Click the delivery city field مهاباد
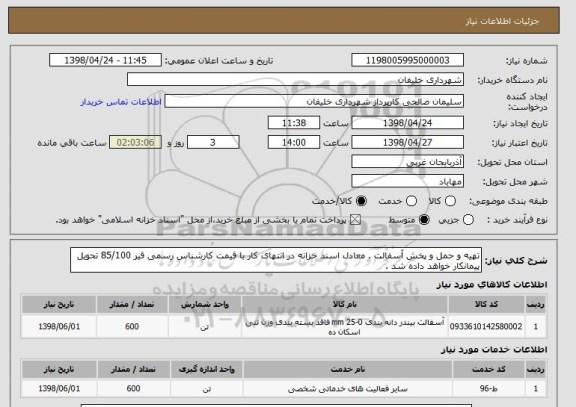 pos(407,181)
